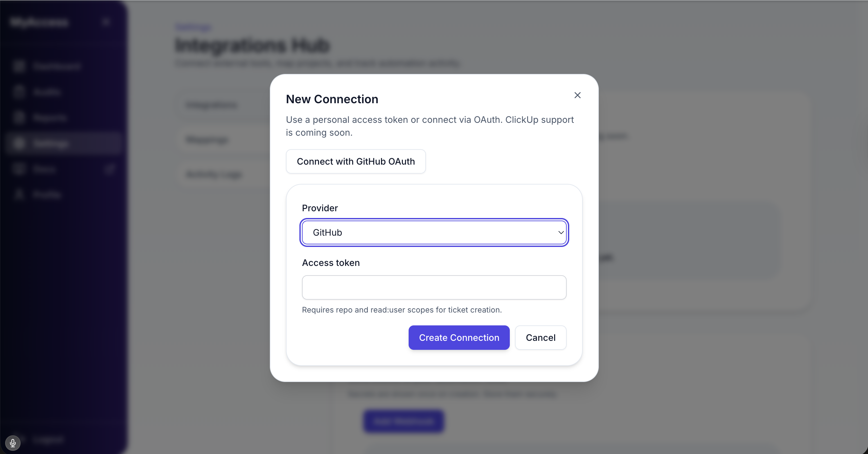Open the Audits section from sidebar
The image size is (868, 454).
[19, 92]
